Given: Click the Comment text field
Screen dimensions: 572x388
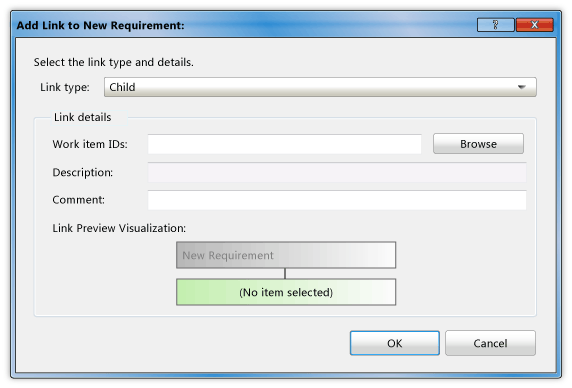Looking at the screenshot, I should pyautogui.click(x=337, y=200).
